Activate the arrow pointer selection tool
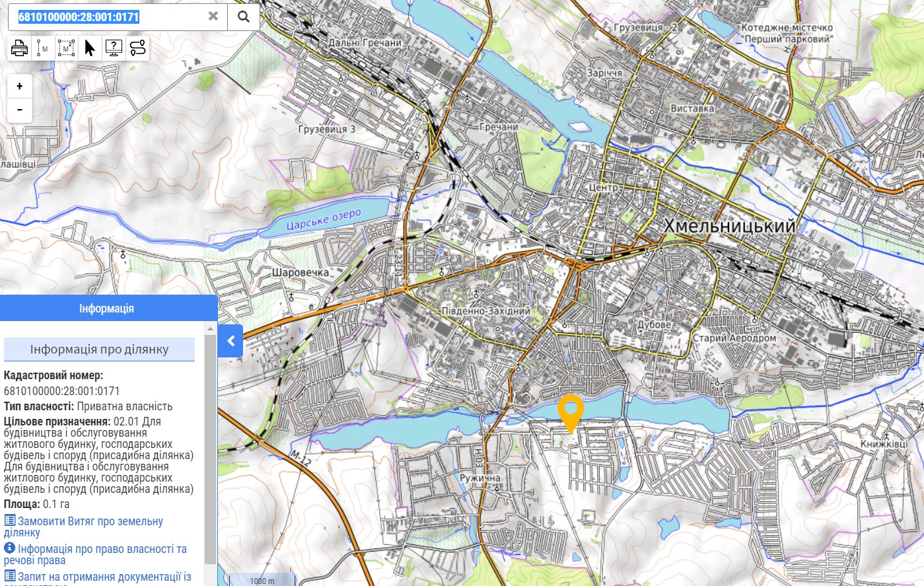This screenshot has width=924, height=586. click(90, 48)
